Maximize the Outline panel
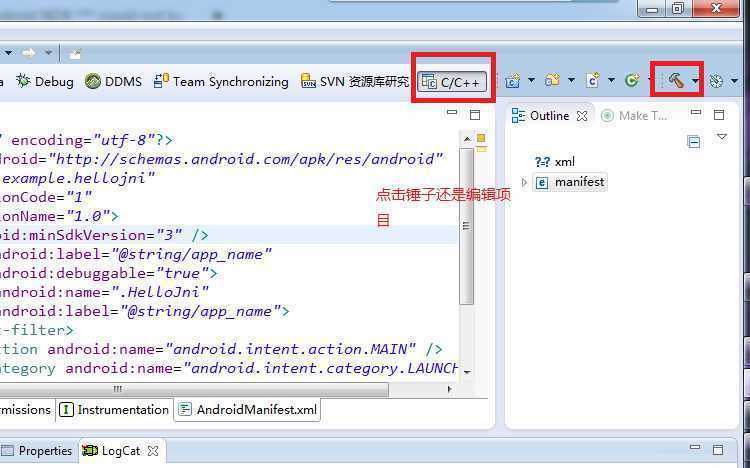Screen dimensions: 750x468 (719, 115)
